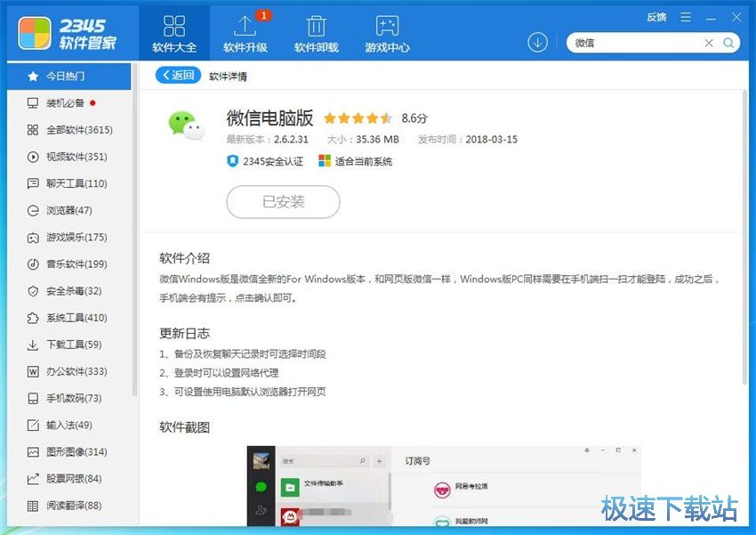Click the 软件截图 heading
This screenshot has width=756, height=535.
pos(185,427)
